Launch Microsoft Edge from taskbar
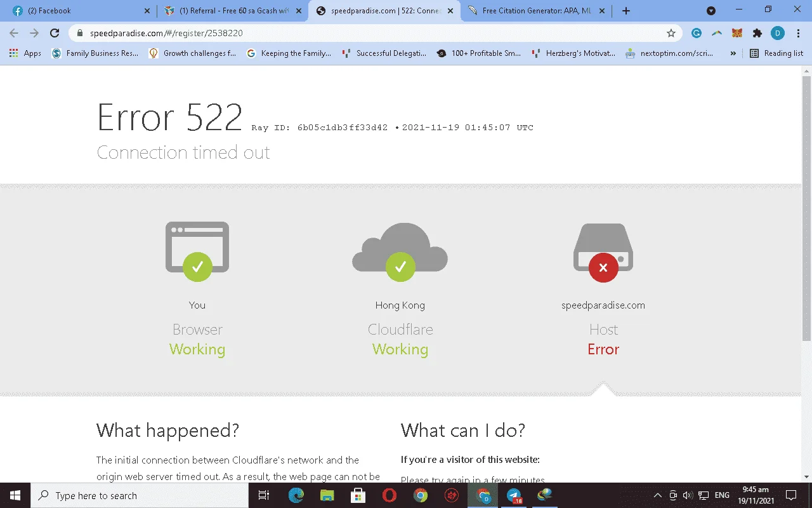 (x=296, y=495)
